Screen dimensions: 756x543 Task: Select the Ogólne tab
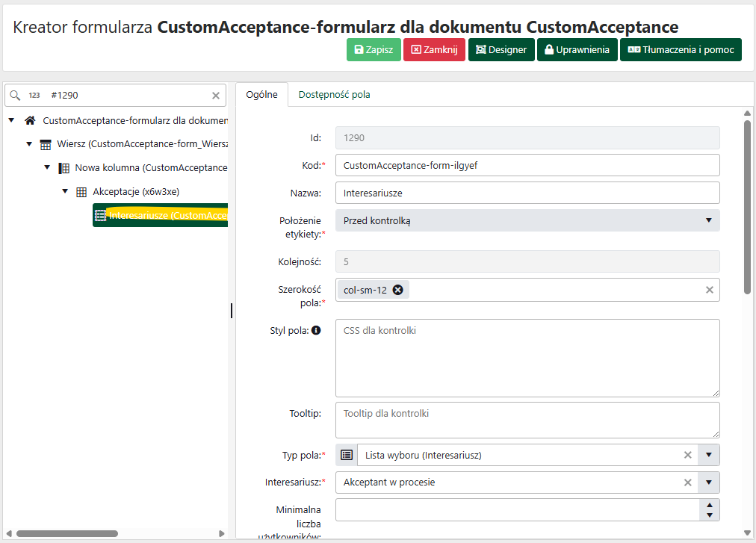coord(261,95)
